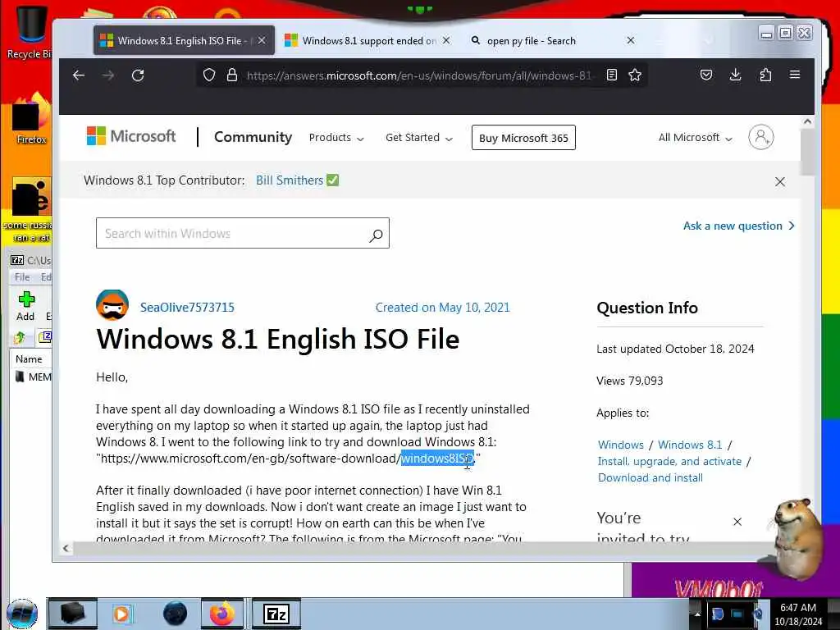The width and height of the screenshot is (840, 630).
Task: Open File menu in 7-Zip window
Action: pos(22,277)
